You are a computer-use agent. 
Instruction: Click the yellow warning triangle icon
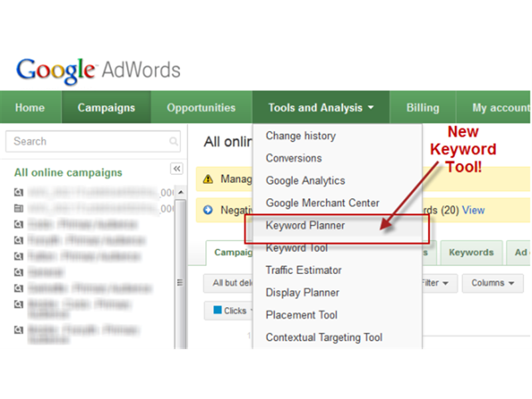coord(207,179)
